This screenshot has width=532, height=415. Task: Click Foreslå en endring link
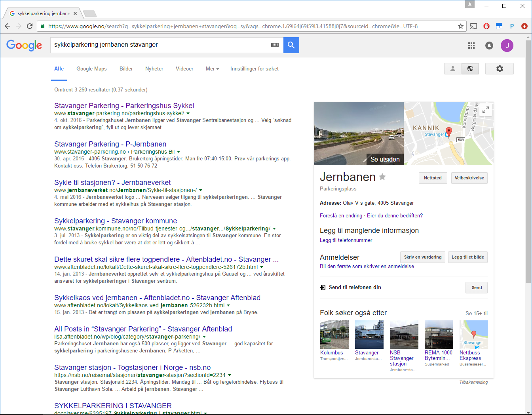[341, 215]
